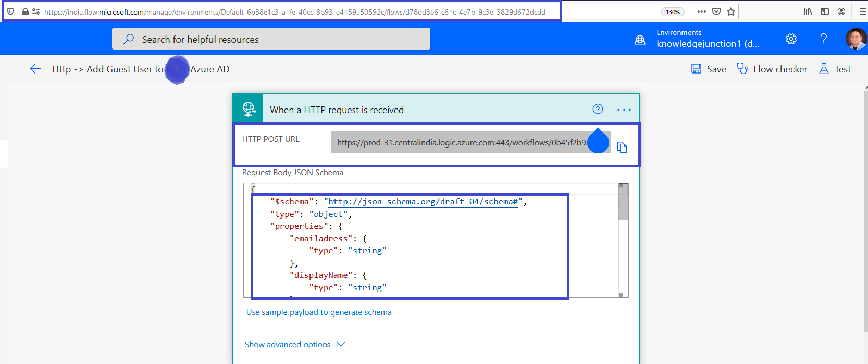Open the trigger help circle icon
868x364 pixels.
(x=598, y=109)
